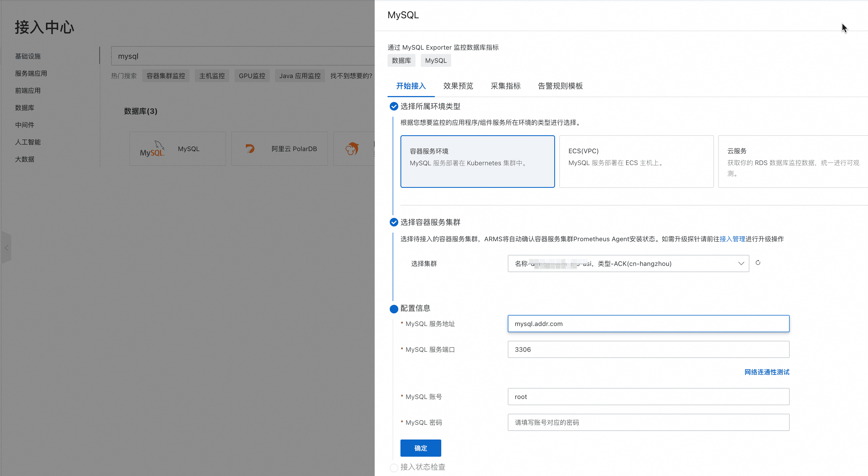
Task: Select the 容器服务环境 environment option
Action: [x=477, y=161]
